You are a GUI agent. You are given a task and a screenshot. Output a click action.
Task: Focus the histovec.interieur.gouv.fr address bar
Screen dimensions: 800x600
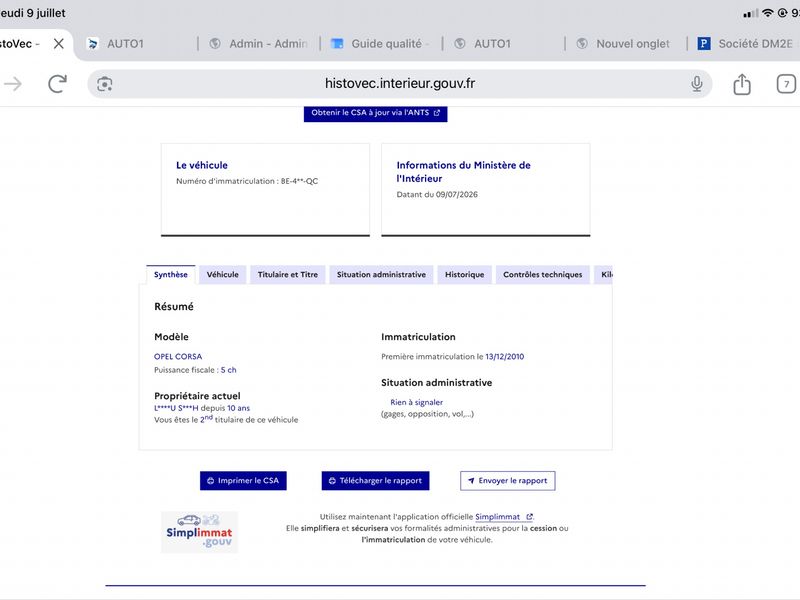click(399, 84)
